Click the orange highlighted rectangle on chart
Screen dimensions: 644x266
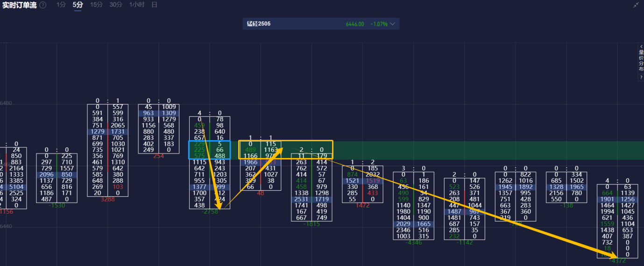(285, 149)
